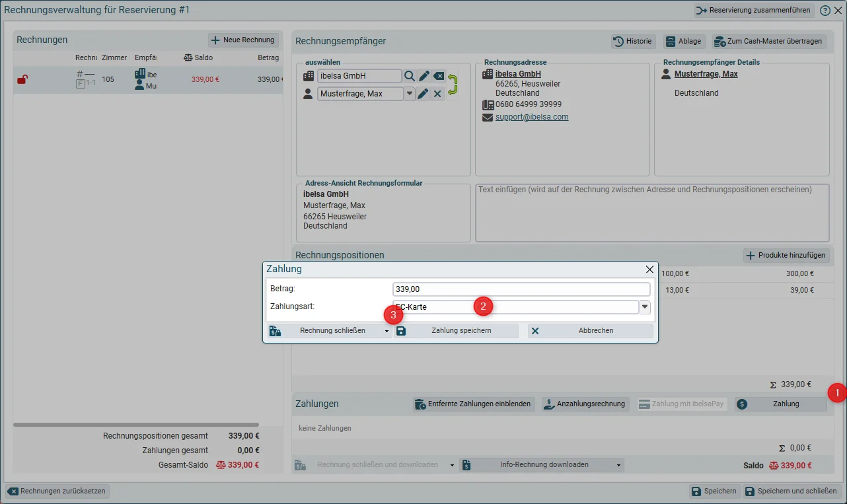Screen dimensions: 847x504
Task: Expand the Rechnung schließen split button arrow
Action: point(387,331)
